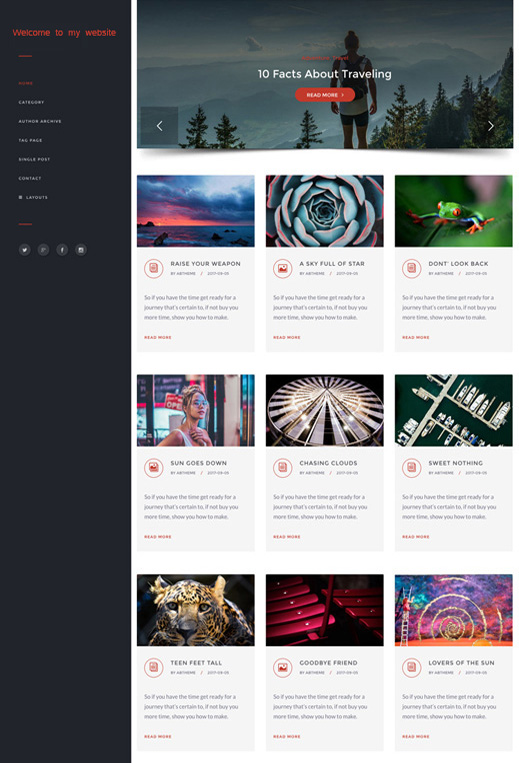This screenshot has height=763, width=519.
Task: Go to the Contact page
Action: tap(30, 179)
